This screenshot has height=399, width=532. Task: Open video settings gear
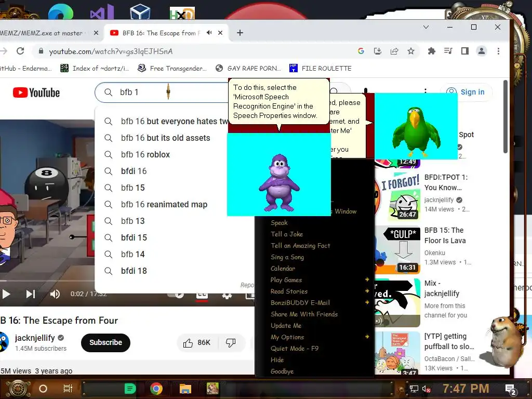(227, 295)
